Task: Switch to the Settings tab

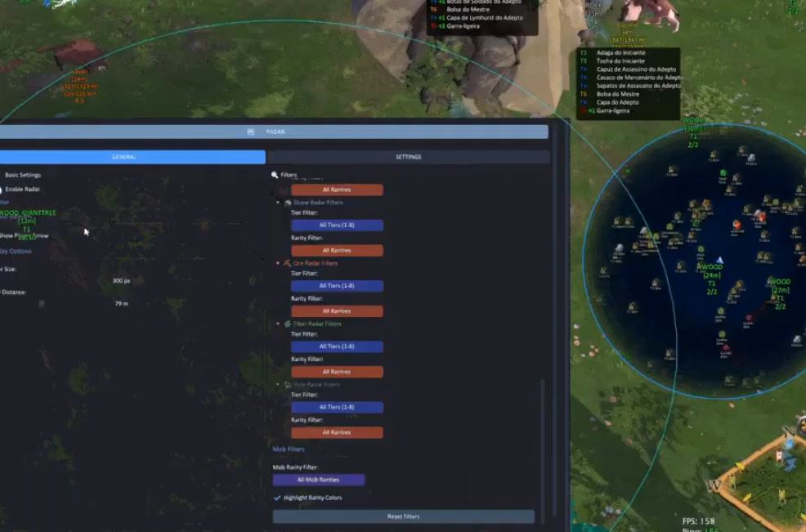Action: (408, 157)
